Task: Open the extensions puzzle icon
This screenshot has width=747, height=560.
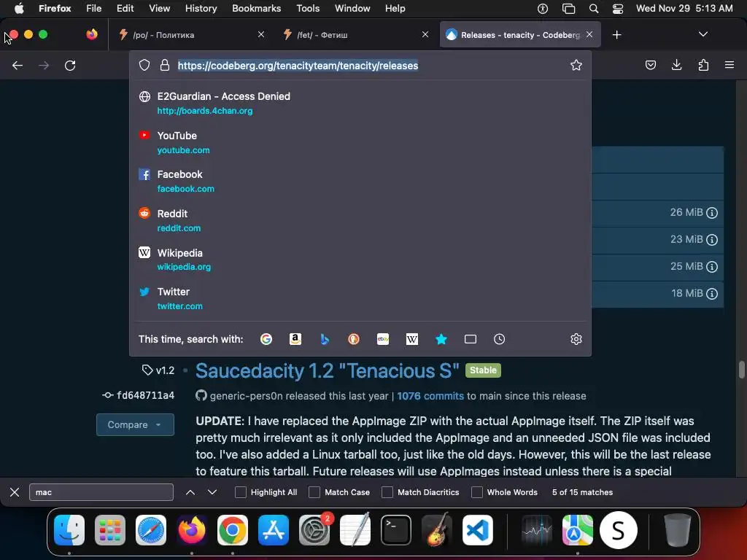Action: tap(703, 65)
